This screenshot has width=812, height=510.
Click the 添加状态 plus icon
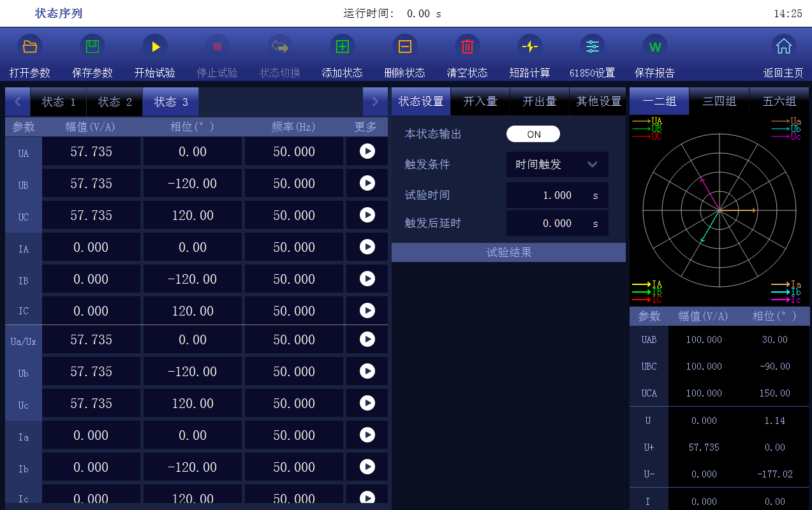[x=343, y=47]
